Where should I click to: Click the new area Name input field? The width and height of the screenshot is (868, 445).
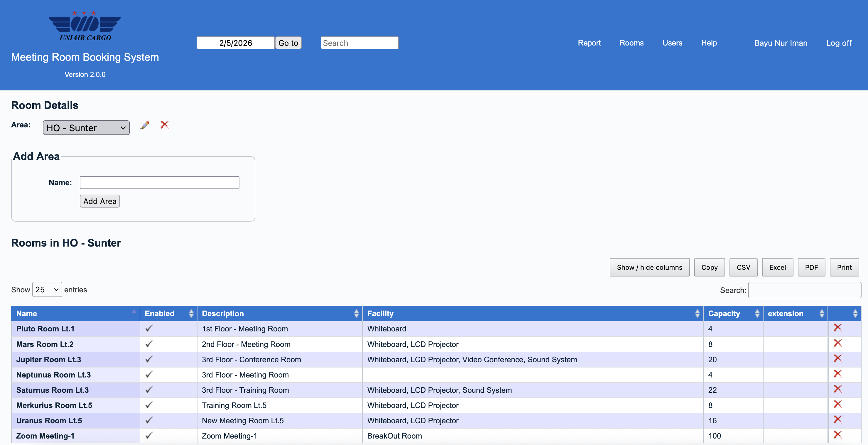coord(159,183)
